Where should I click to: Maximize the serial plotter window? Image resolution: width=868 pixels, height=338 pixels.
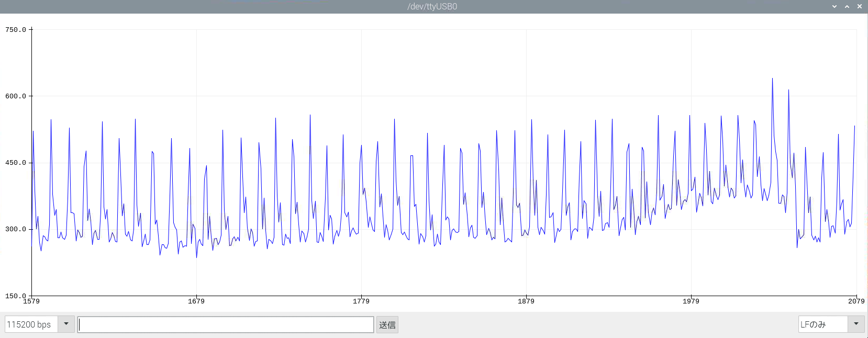point(847,6)
